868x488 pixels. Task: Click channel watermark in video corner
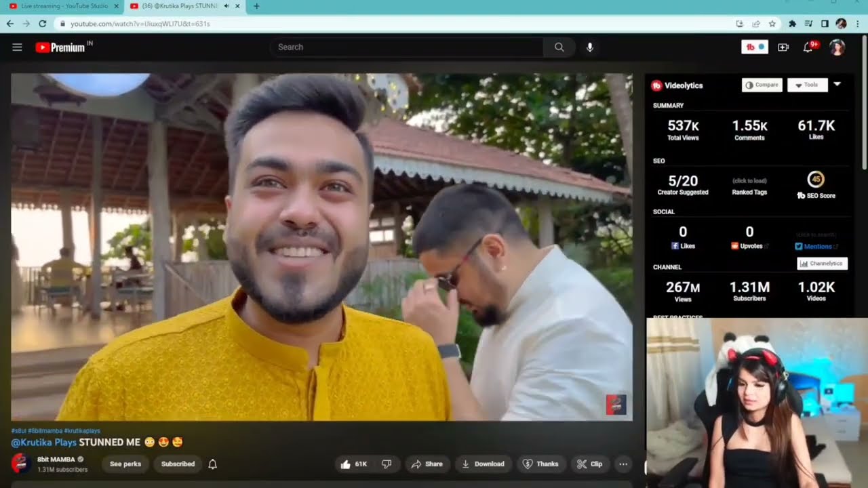616,405
